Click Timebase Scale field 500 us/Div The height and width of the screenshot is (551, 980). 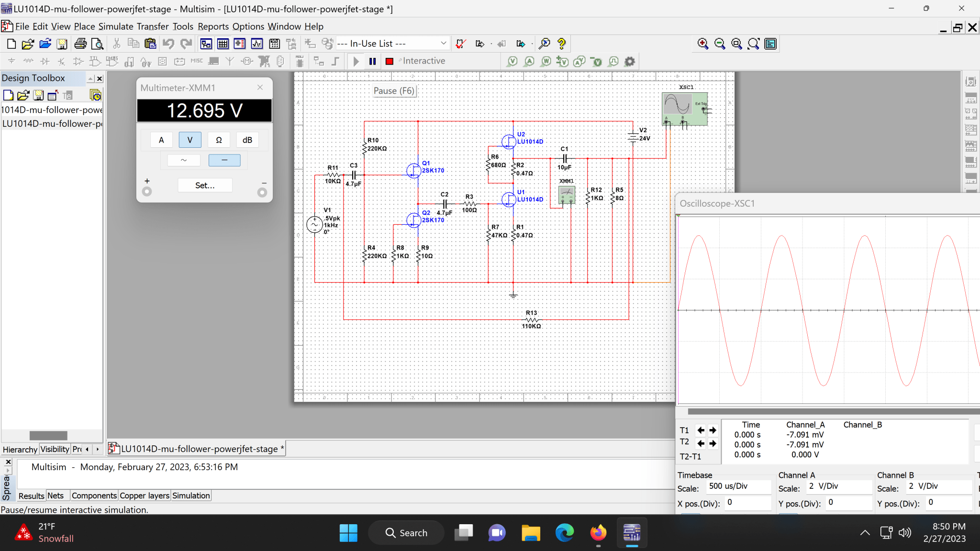tap(738, 487)
